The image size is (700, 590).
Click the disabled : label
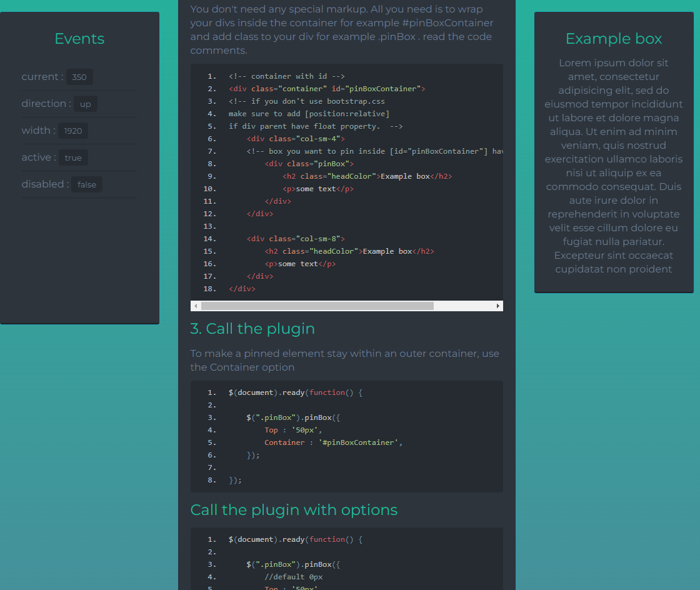pos(45,184)
